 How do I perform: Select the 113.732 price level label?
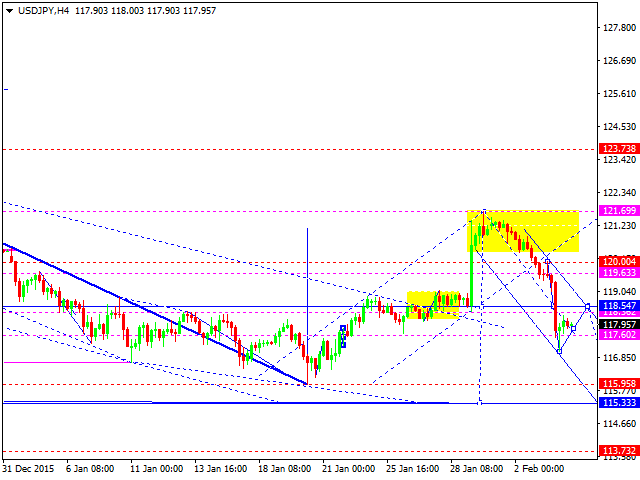click(x=619, y=450)
